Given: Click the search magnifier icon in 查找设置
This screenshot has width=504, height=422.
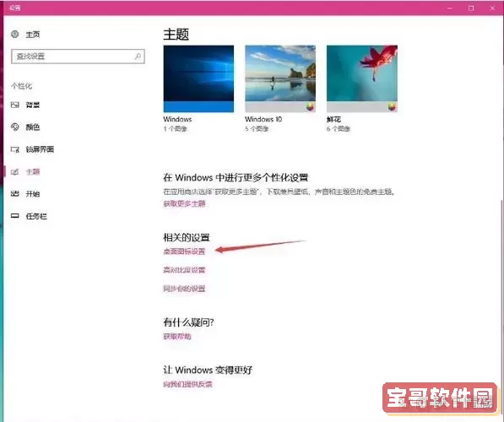Looking at the screenshot, I should coord(138,57).
